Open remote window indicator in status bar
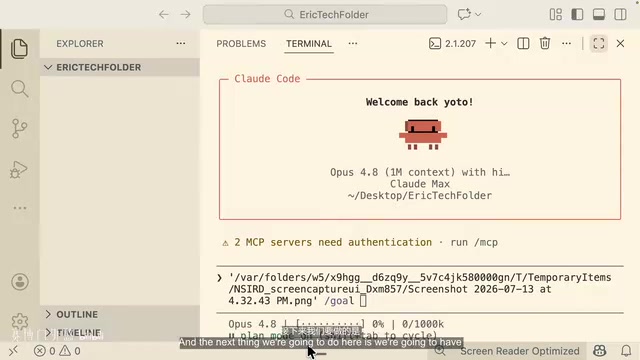 (13, 351)
